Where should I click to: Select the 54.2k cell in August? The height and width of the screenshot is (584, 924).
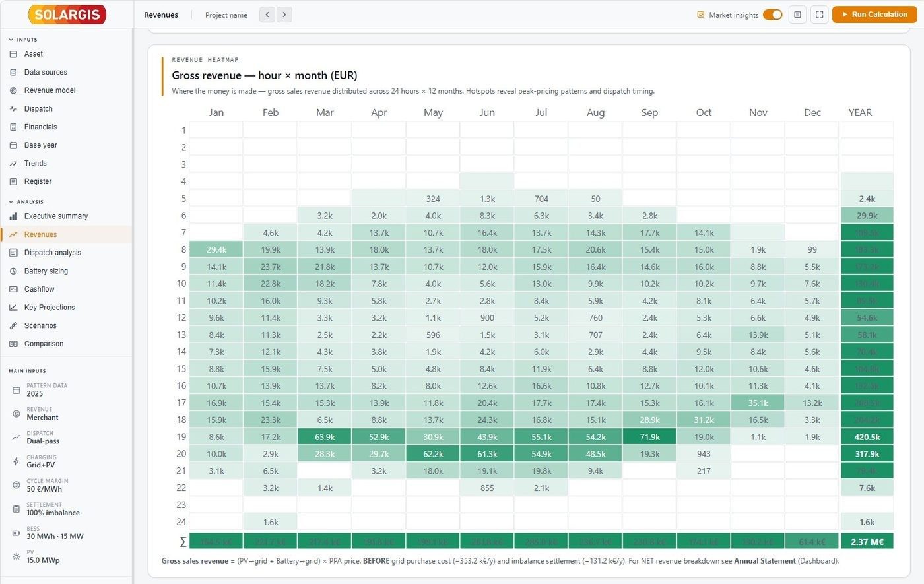pyautogui.click(x=595, y=437)
